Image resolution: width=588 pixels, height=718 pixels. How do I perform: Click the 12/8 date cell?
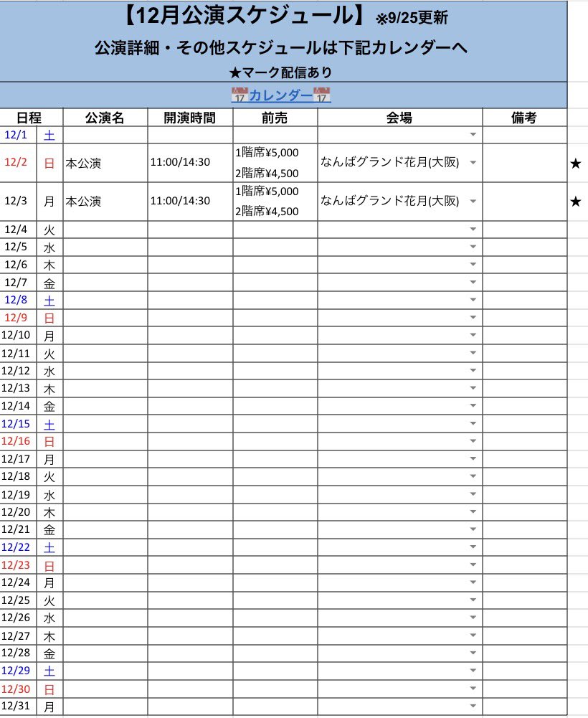click(17, 300)
